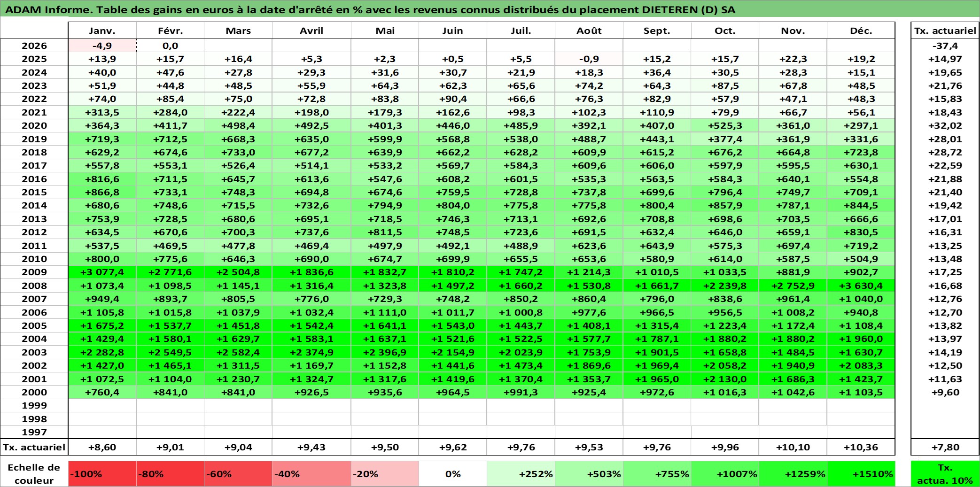Select the -0,9 cell in August 2025
The width and height of the screenshot is (980, 487).
(x=589, y=59)
